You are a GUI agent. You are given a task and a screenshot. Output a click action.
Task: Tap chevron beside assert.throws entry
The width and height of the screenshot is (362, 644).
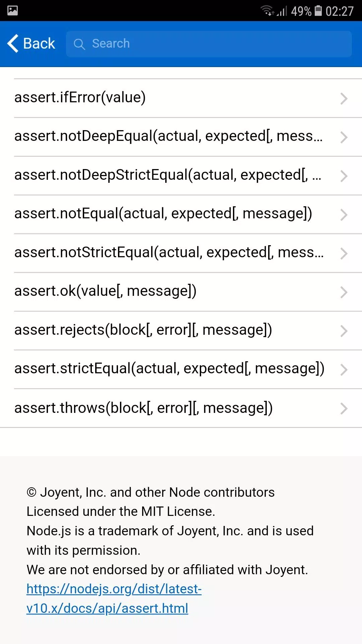pos(344,409)
